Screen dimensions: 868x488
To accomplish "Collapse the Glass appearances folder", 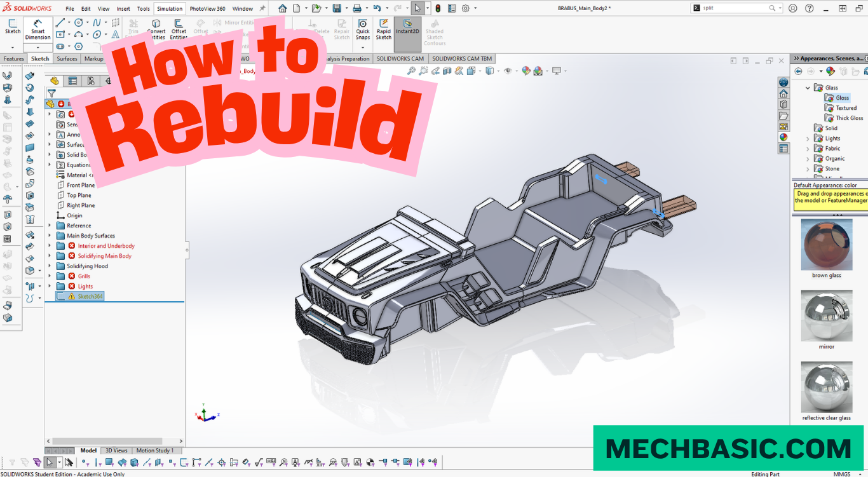I will point(808,88).
